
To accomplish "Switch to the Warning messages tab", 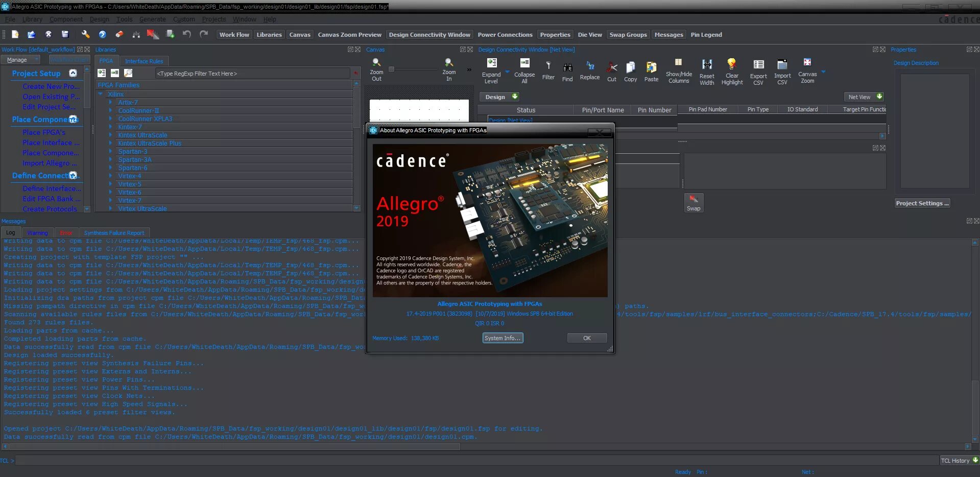I will (37, 232).
